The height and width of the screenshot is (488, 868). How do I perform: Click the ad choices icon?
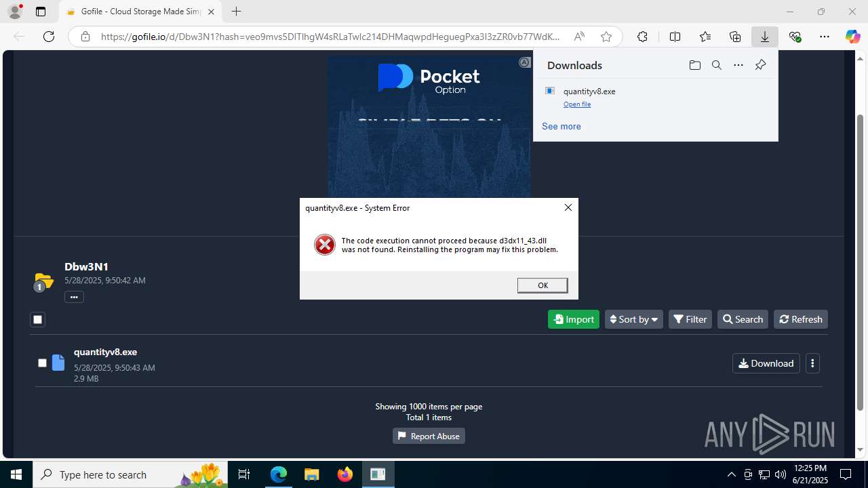pyautogui.click(x=524, y=62)
